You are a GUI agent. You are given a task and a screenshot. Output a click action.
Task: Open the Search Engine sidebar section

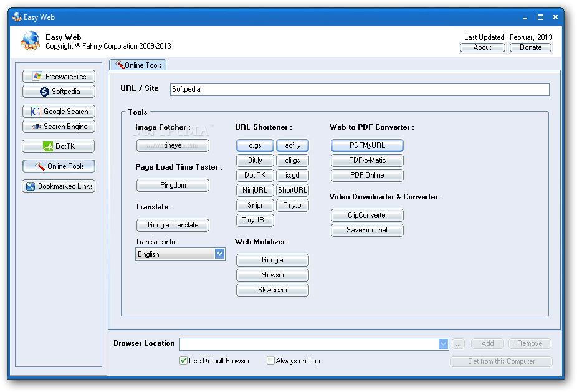(x=59, y=127)
